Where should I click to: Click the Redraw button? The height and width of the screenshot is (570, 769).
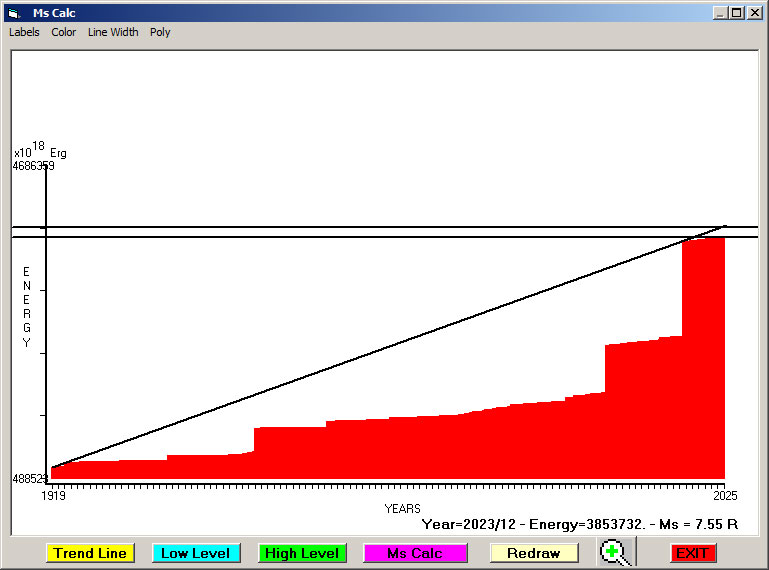click(533, 553)
